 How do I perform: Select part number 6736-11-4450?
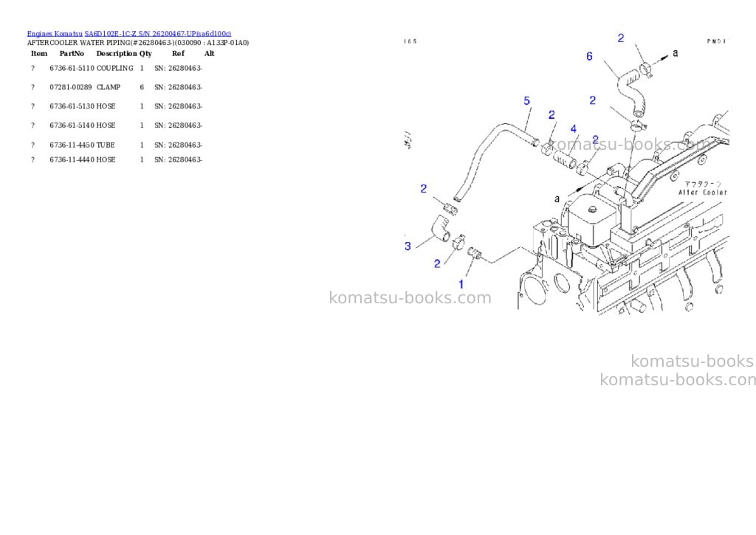coord(72,145)
